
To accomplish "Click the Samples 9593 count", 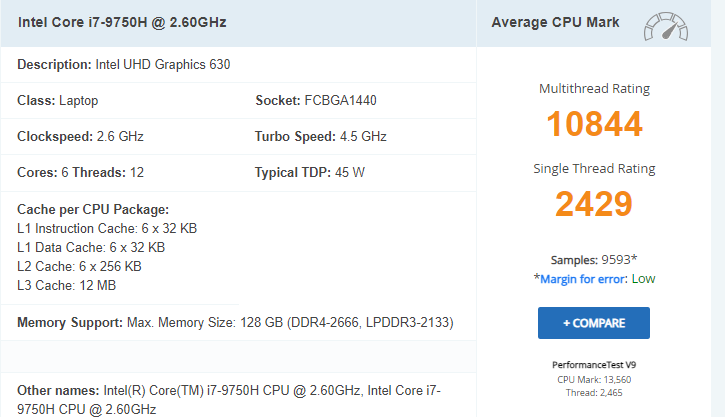I will pos(594,259).
